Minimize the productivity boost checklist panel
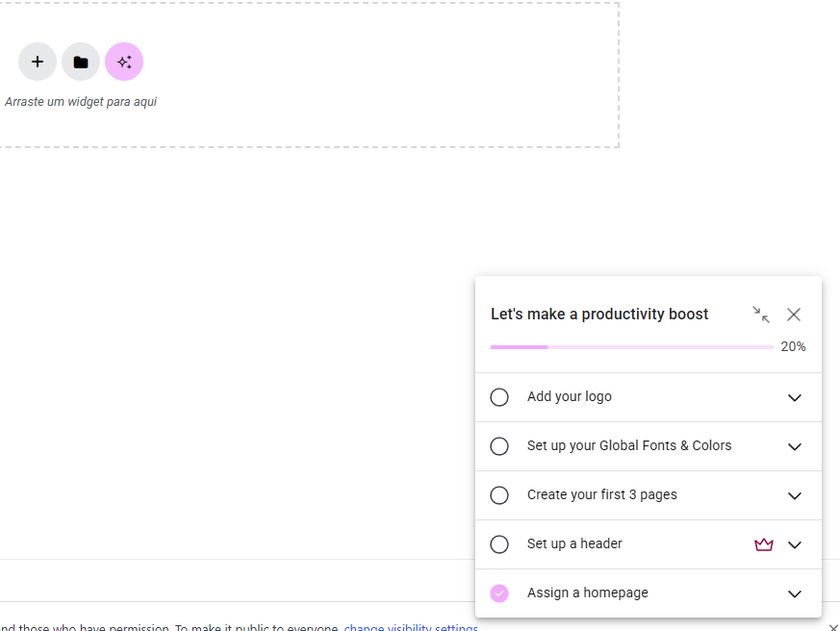Image resolution: width=840 pixels, height=631 pixels. click(760, 315)
